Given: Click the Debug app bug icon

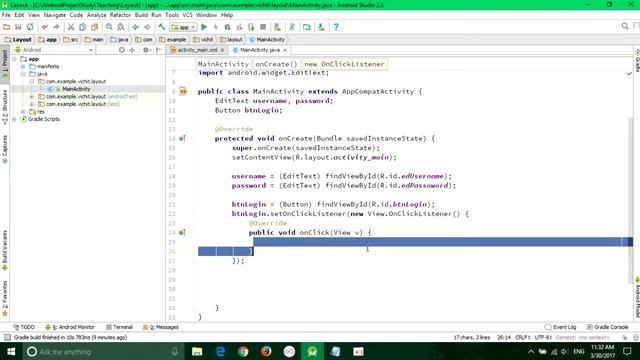Looking at the screenshot, I should pos(227,27).
